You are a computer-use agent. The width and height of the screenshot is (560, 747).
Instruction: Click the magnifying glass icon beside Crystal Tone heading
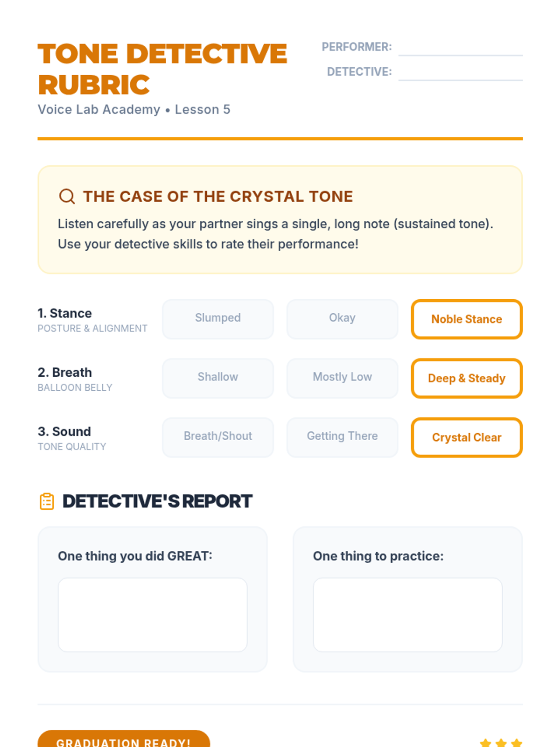click(67, 196)
